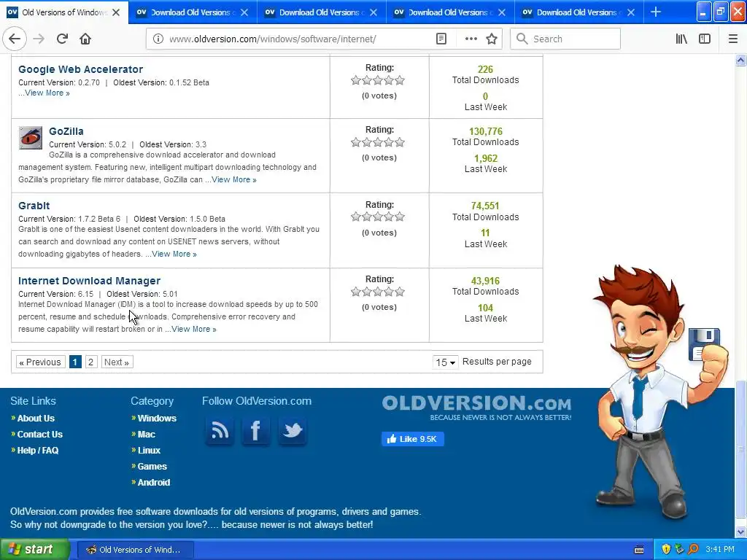Screen dimensions: 747x560
Task: Open the Twitter icon in footer
Action: (x=292, y=430)
